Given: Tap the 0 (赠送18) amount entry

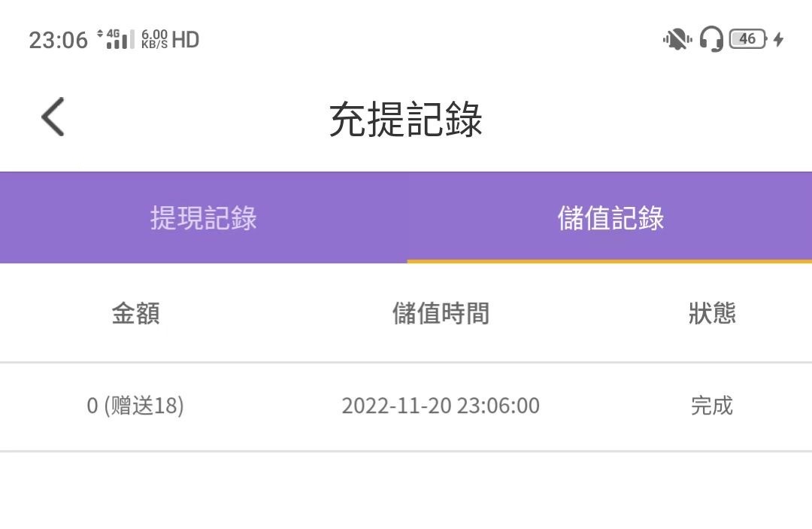Looking at the screenshot, I should point(135,406).
